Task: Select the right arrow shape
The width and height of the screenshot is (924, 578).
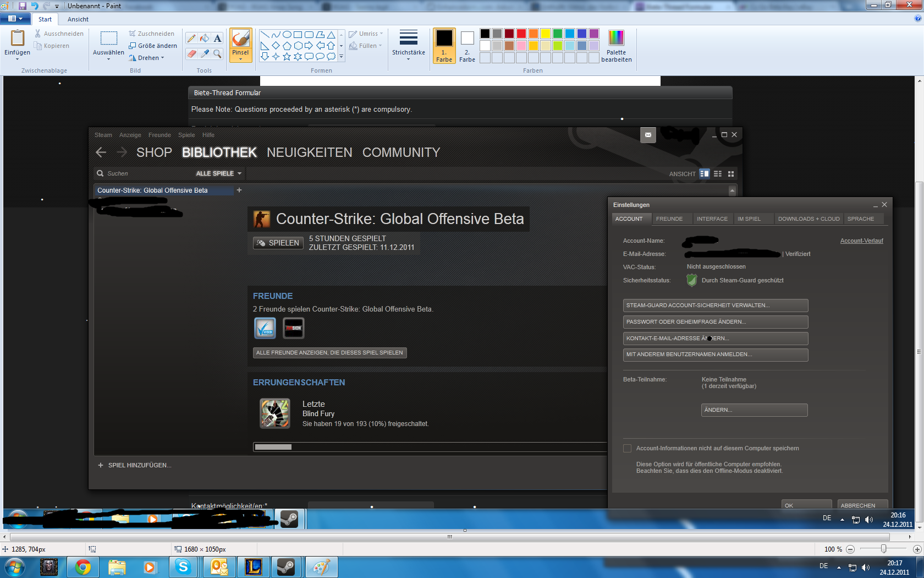Action: 309,46
